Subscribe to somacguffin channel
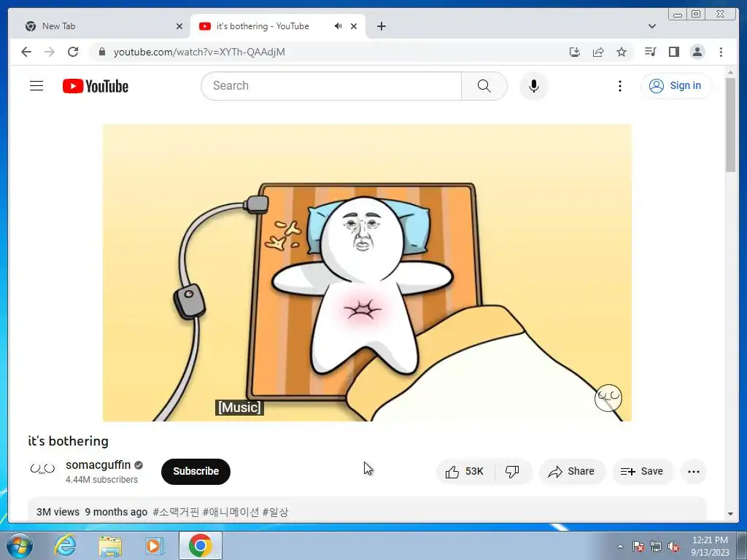Image resolution: width=747 pixels, height=560 pixels. coord(196,472)
